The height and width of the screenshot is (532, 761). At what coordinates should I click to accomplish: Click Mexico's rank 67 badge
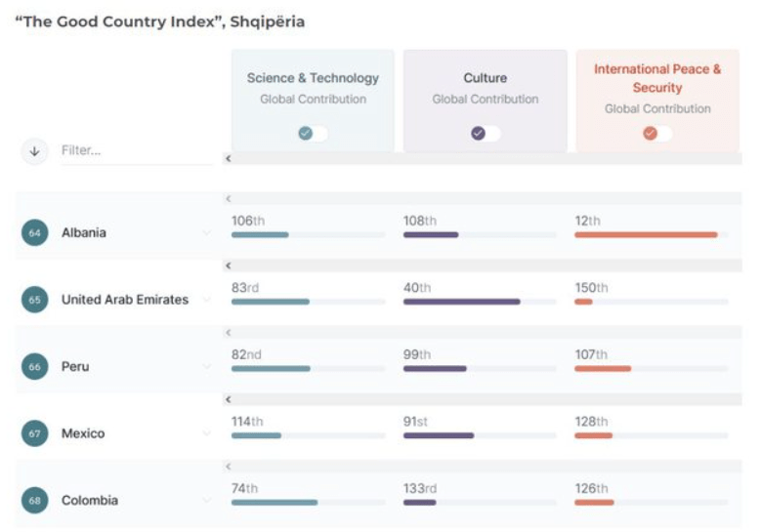(35, 433)
